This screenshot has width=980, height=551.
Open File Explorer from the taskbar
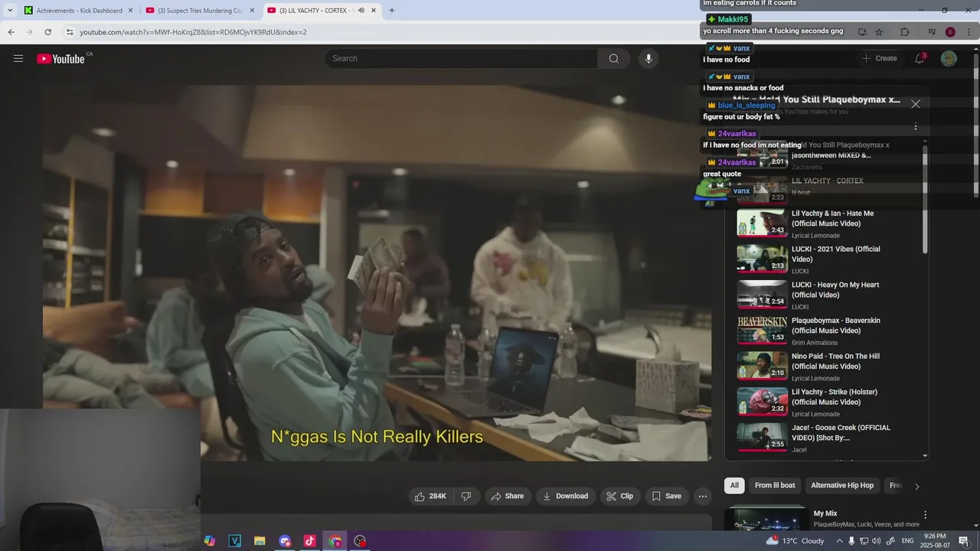point(260,541)
